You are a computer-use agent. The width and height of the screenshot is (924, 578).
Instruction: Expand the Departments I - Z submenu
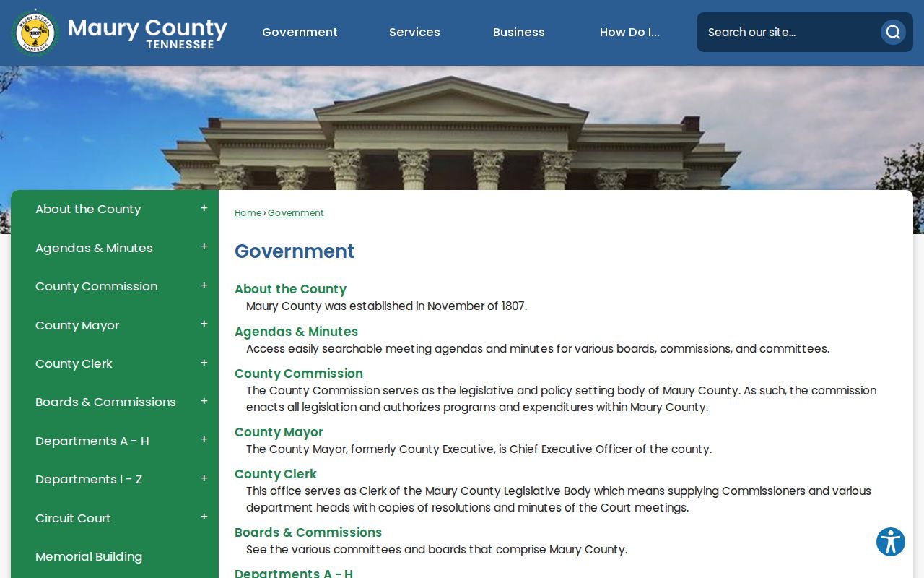point(204,479)
